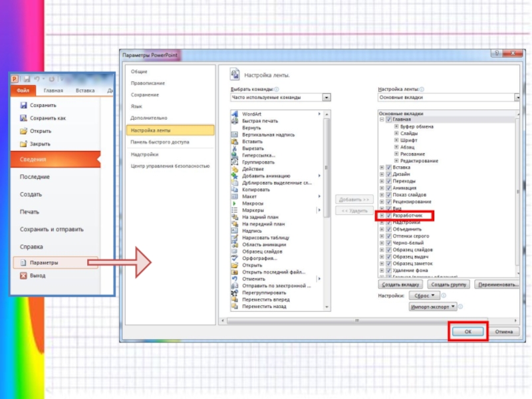Click the Добавить анимацию star icon

point(235,176)
